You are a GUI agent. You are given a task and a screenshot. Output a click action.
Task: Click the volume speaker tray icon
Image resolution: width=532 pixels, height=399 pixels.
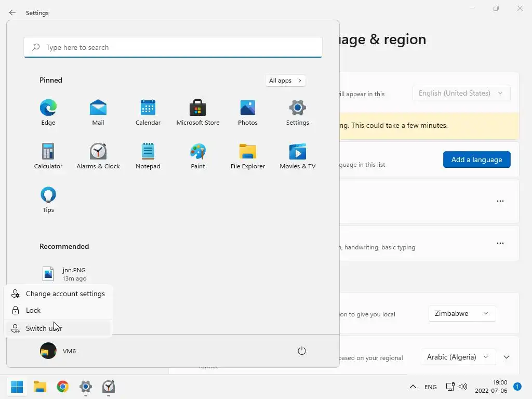pyautogui.click(x=463, y=387)
